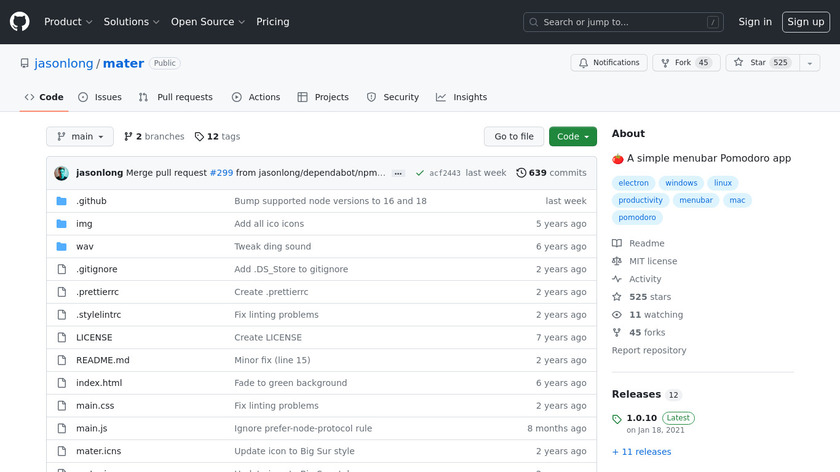Screen dimensions: 840x472
Task: Open the 1.0.10 release tag icon
Action: (x=618, y=418)
